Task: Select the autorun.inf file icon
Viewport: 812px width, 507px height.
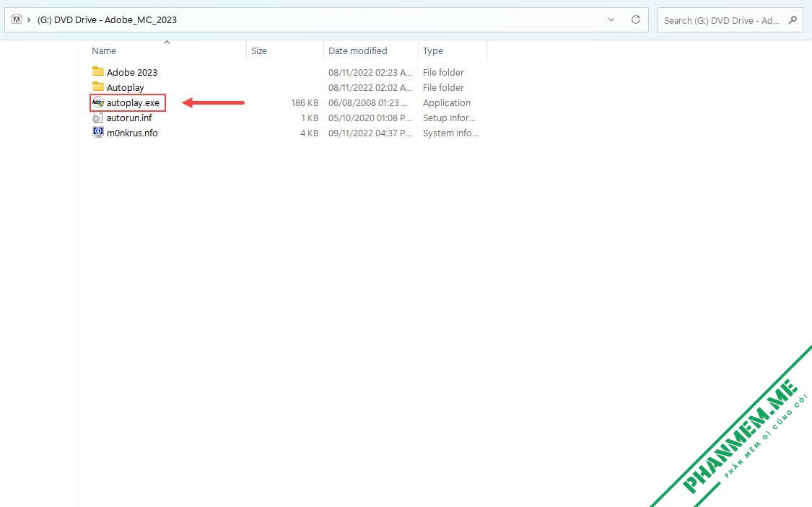Action: tap(98, 118)
